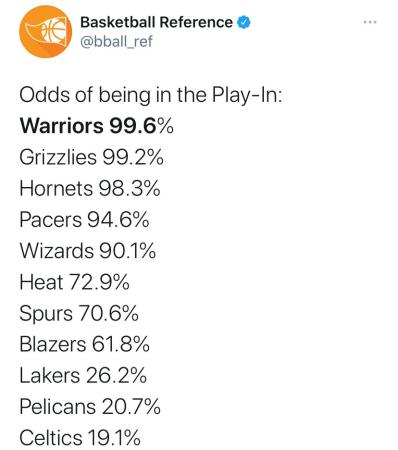Click the blue verified badge
This screenshot has height=450, width=398.
coord(244,22)
